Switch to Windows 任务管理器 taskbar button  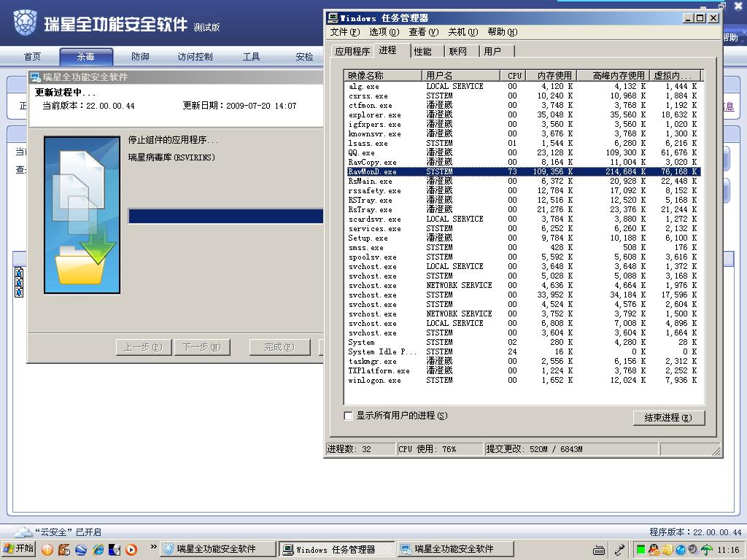coord(336,550)
